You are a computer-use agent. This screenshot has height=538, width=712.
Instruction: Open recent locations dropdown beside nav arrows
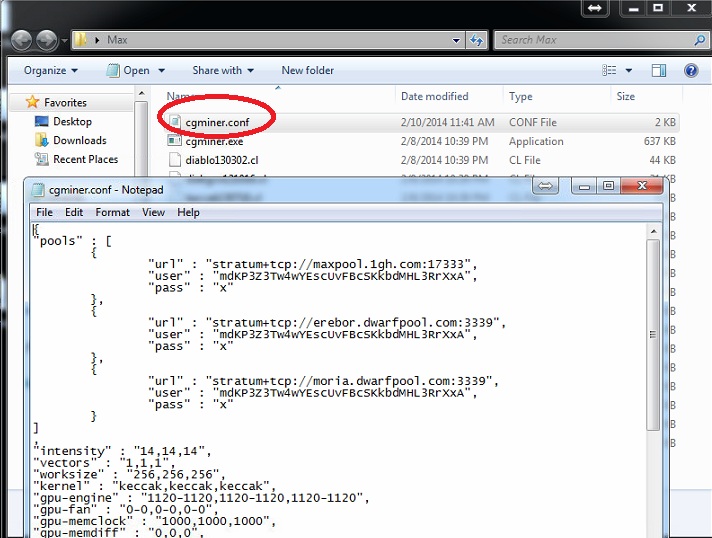pyautogui.click(x=64, y=40)
